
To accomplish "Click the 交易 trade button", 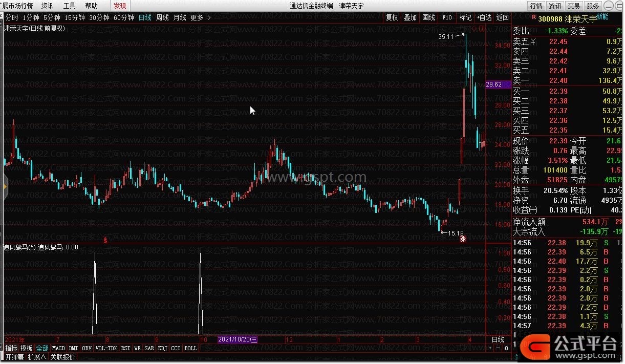I will tap(574, 6).
